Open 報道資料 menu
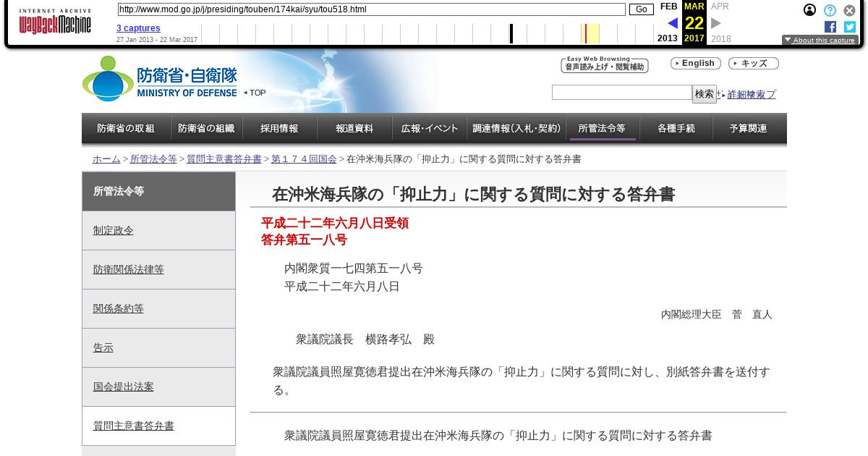The width and height of the screenshot is (868, 456). tap(354, 128)
